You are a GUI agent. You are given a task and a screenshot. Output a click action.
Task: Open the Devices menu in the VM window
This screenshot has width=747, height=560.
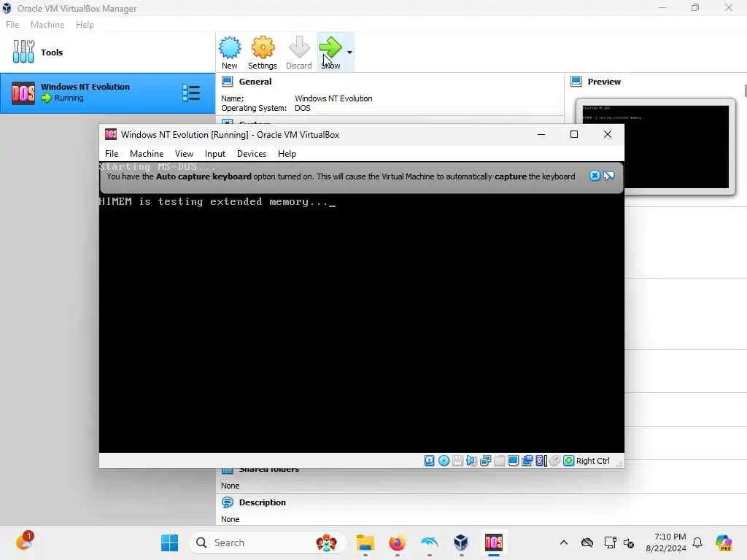[252, 154]
